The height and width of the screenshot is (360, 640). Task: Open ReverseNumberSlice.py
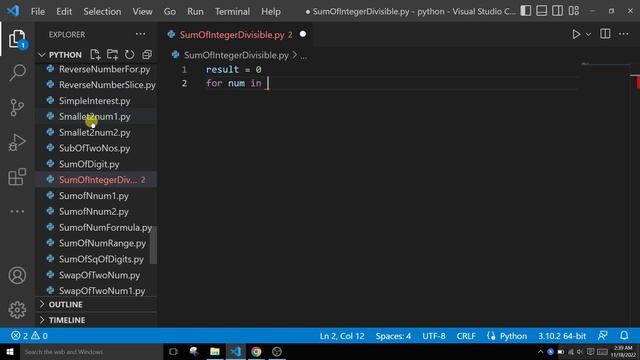(x=107, y=85)
